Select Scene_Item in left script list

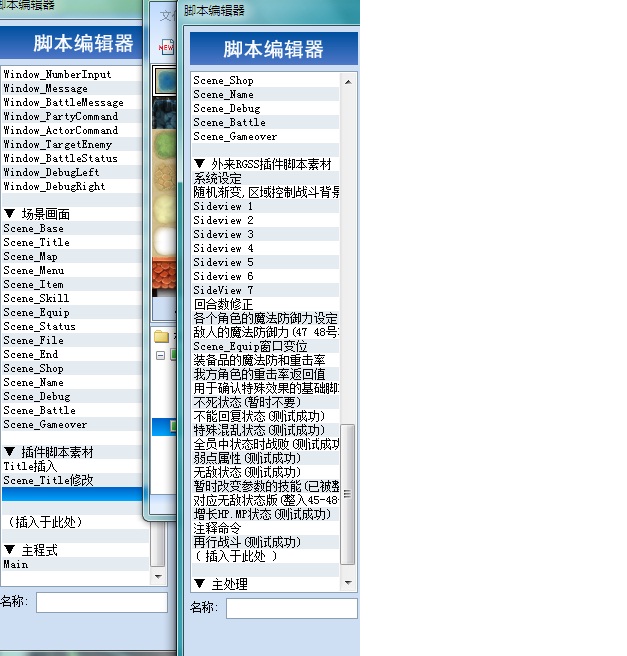[x=72, y=284]
